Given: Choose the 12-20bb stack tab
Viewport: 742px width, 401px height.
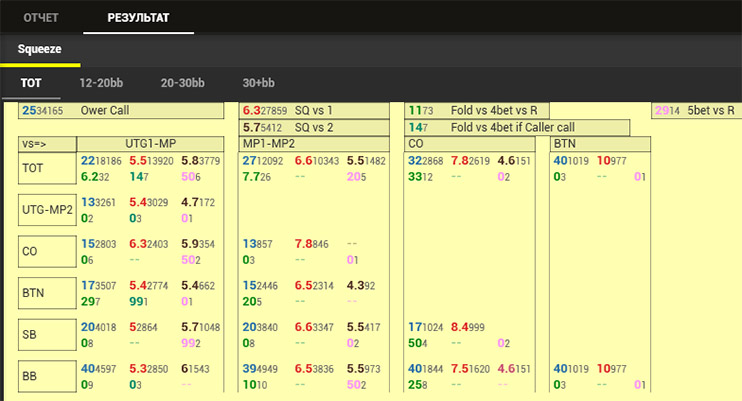Looking at the screenshot, I should point(101,83).
